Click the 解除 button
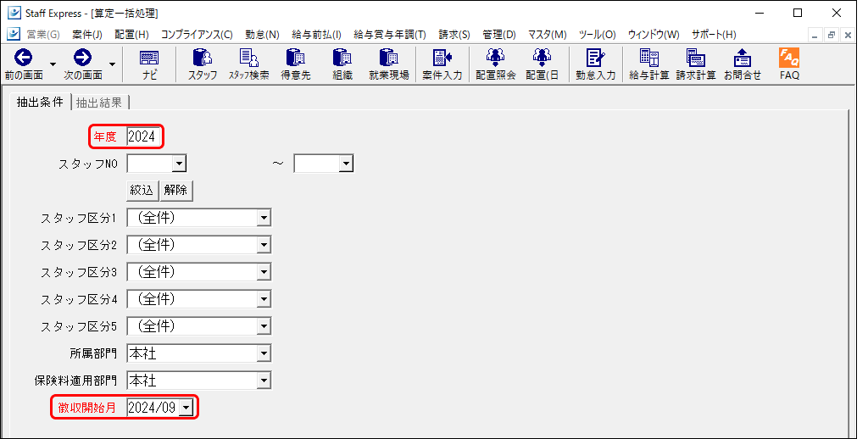The width and height of the screenshot is (868, 439). (175, 191)
